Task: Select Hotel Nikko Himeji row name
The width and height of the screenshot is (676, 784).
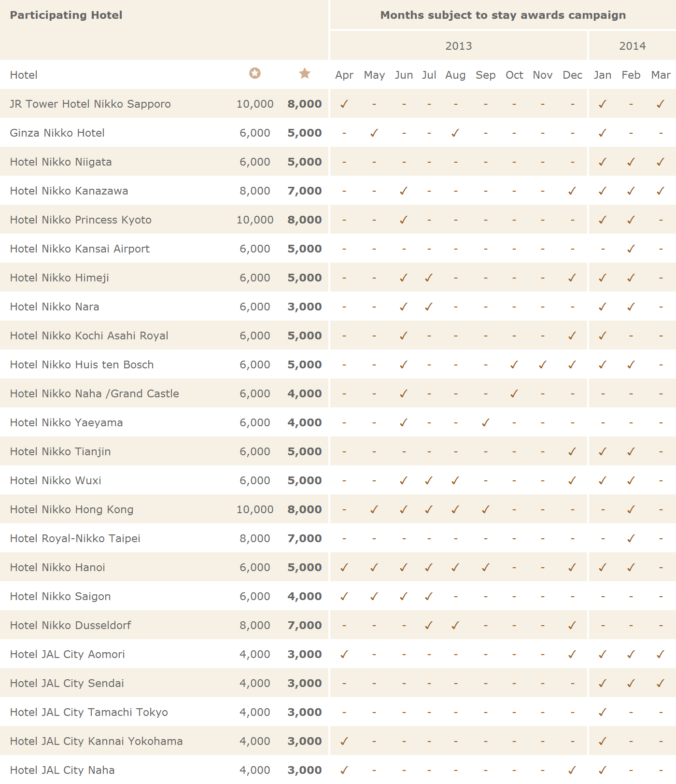Action: click(x=59, y=278)
